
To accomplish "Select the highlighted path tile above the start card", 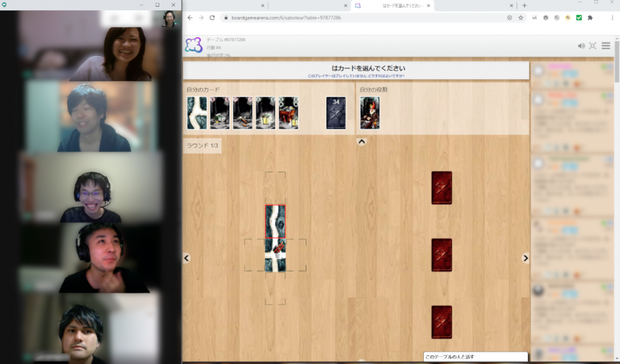I will pos(275,221).
